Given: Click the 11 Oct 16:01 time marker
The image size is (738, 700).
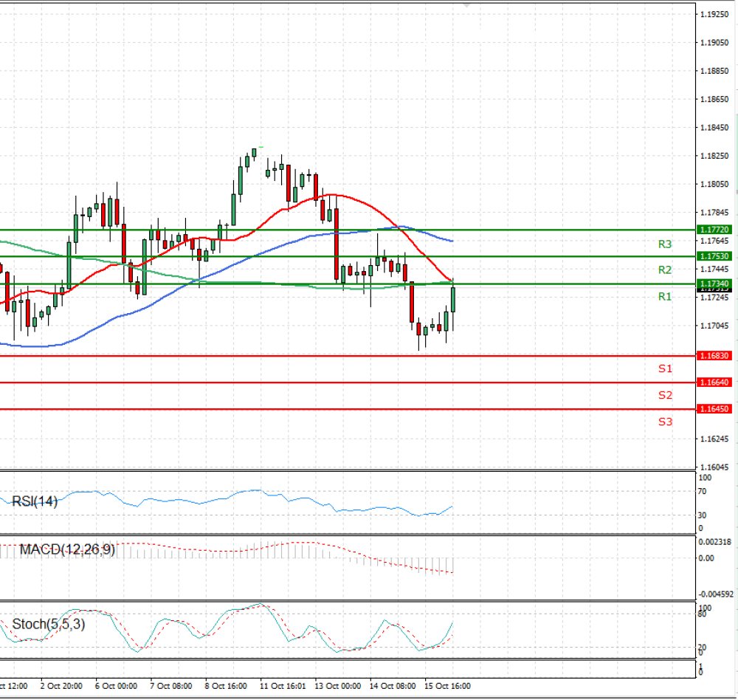Looking at the screenshot, I should (283, 686).
